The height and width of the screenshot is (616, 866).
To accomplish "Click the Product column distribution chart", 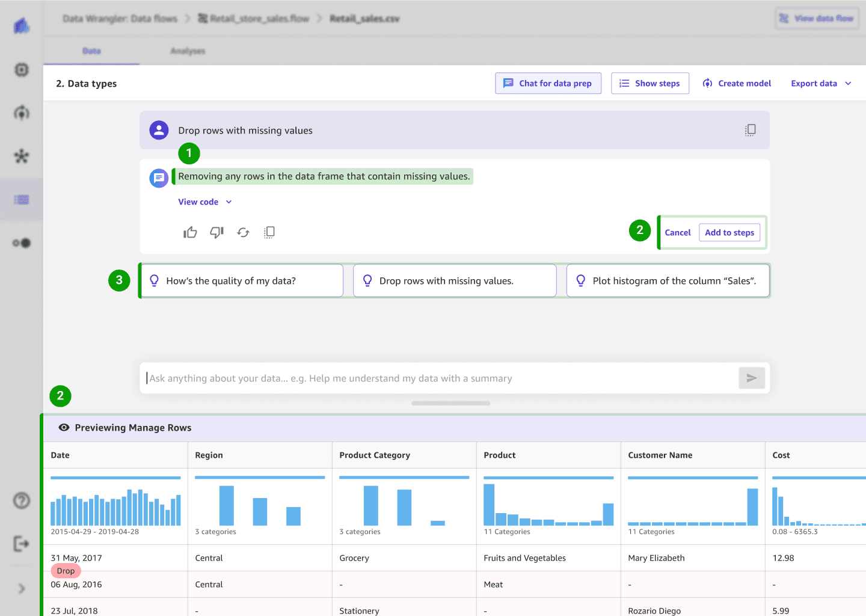I will point(548,505).
